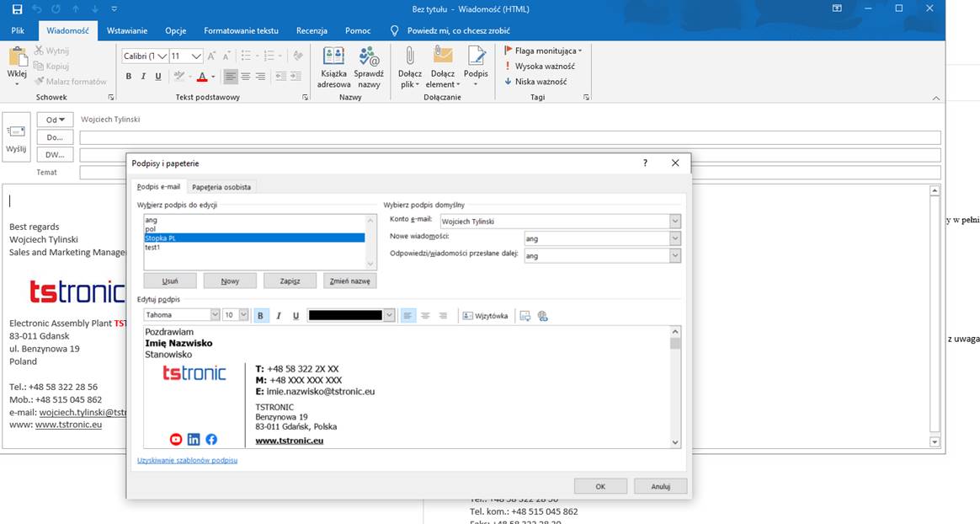
Task: Click the insert hyperlink icon in signature editor
Action: [542, 316]
